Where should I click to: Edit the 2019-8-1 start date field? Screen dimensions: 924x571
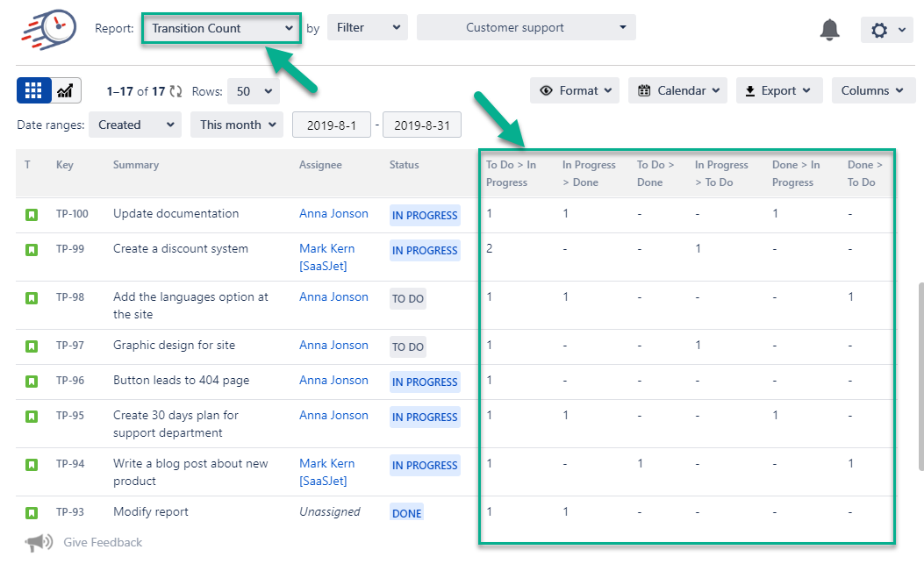(331, 125)
